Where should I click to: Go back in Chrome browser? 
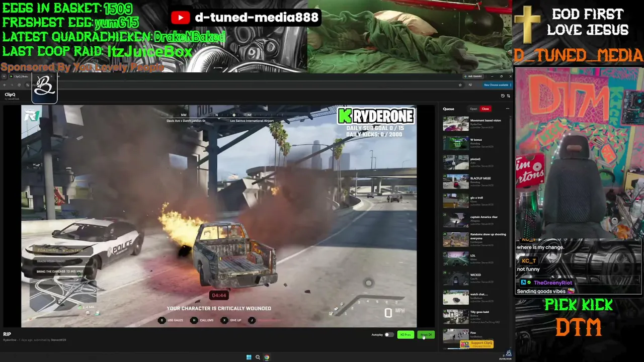[x=5, y=85]
